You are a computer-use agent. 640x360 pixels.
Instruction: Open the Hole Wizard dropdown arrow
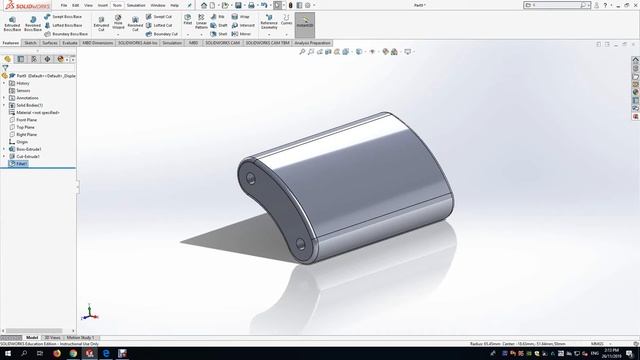(x=118, y=34)
